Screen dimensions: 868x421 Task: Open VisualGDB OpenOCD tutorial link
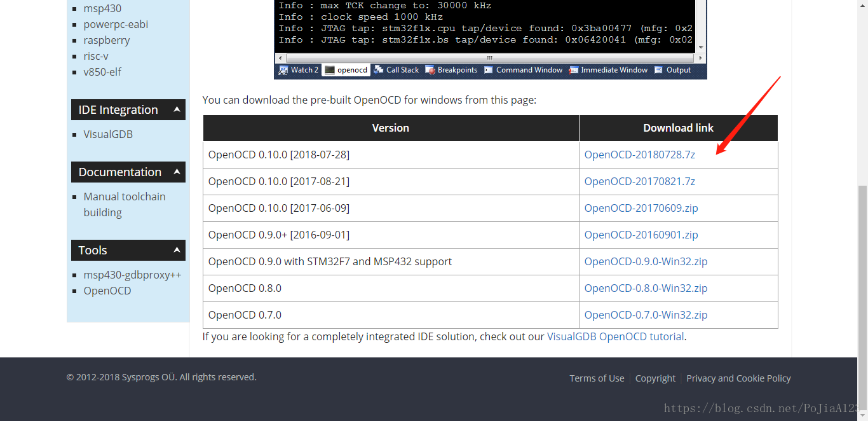[616, 336]
